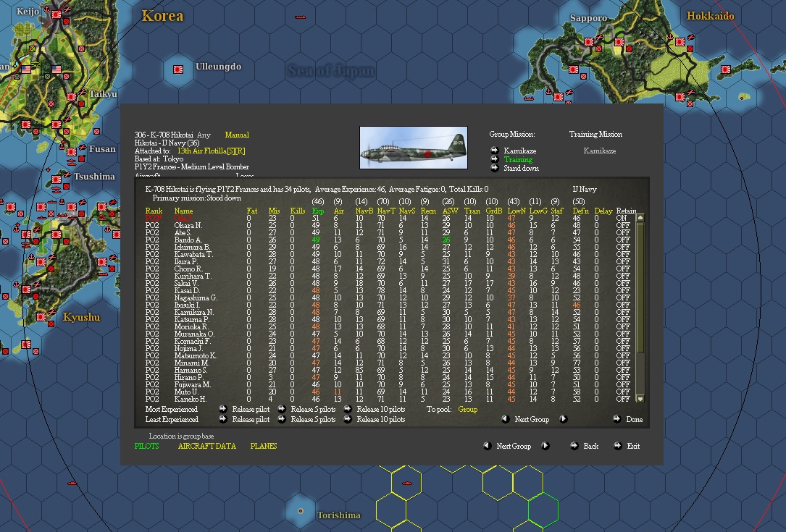
Task: Click the Done button text
Action: coord(634,419)
